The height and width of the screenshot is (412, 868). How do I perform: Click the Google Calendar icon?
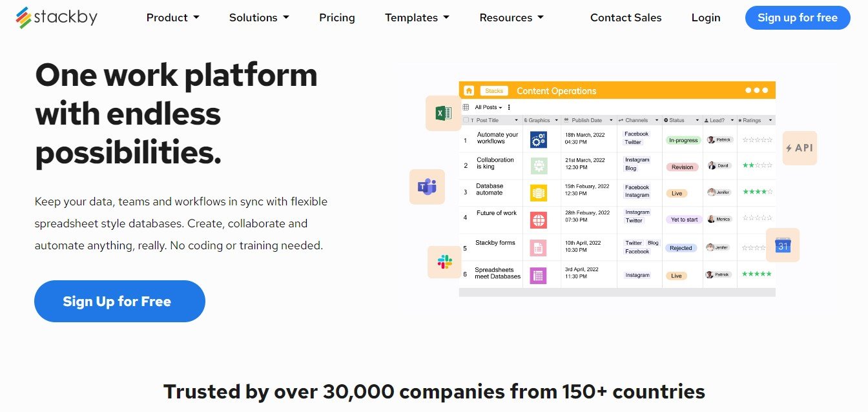[783, 245]
